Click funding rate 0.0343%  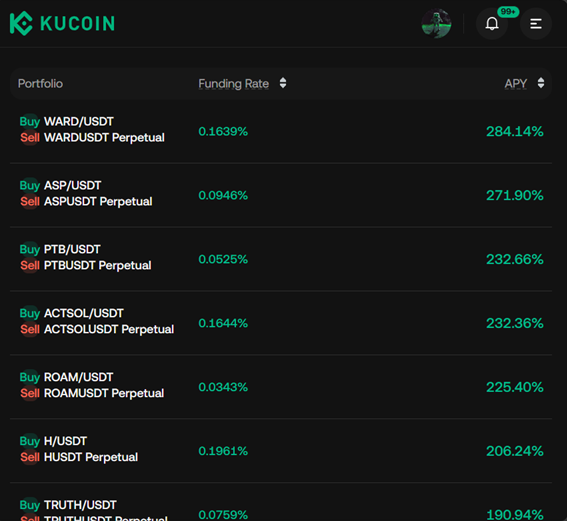[223, 387]
